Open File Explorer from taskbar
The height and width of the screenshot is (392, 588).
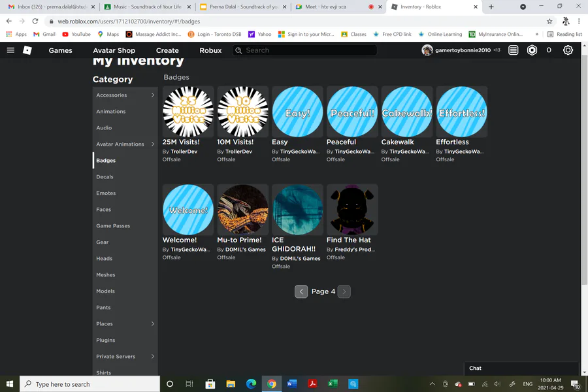[x=231, y=384]
